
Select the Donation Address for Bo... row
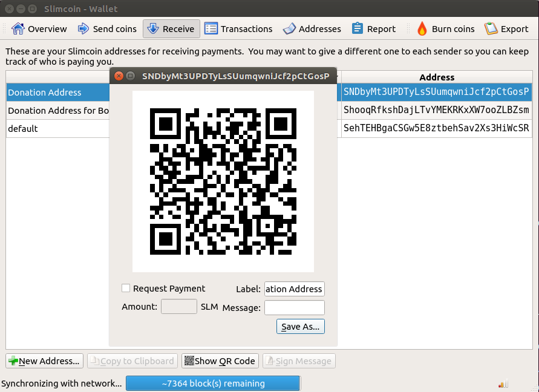point(58,110)
